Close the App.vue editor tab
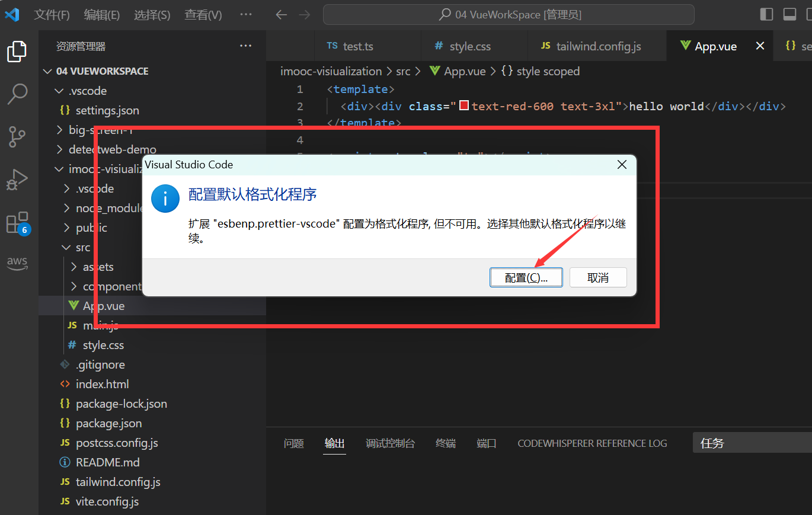 pyautogui.click(x=760, y=46)
